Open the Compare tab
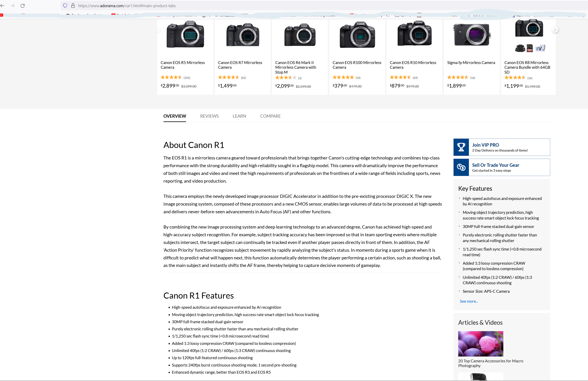The image size is (588, 381). pos(270,116)
